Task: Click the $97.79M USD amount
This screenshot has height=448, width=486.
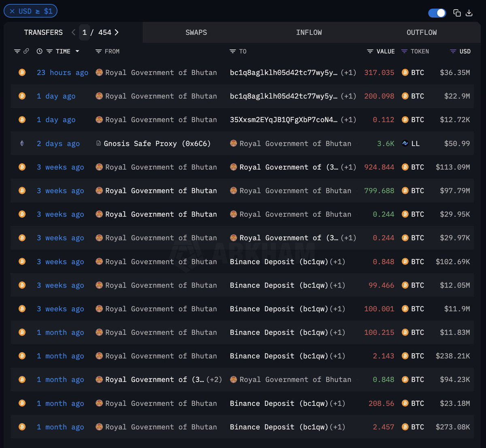Action: (455, 191)
